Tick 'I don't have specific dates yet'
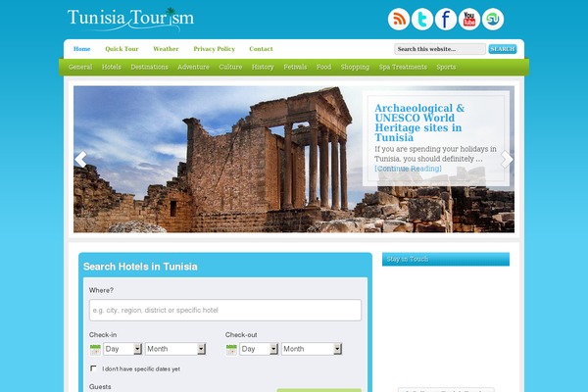The image size is (588, 392). [x=93, y=368]
